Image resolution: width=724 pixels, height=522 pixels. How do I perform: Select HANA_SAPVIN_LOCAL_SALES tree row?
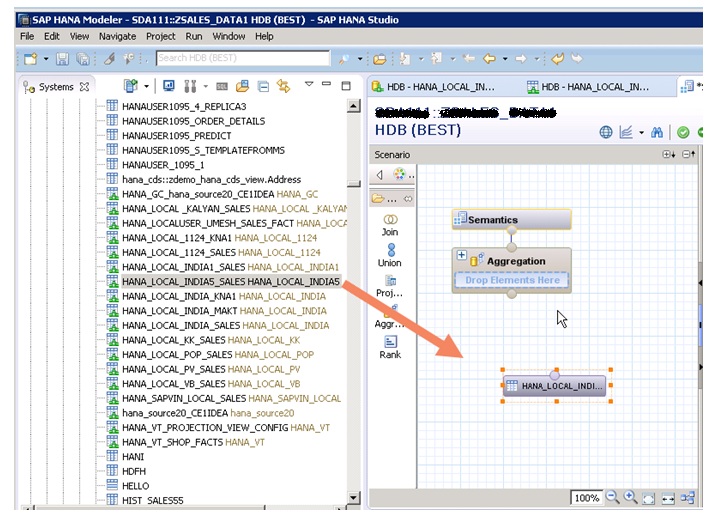(x=224, y=398)
